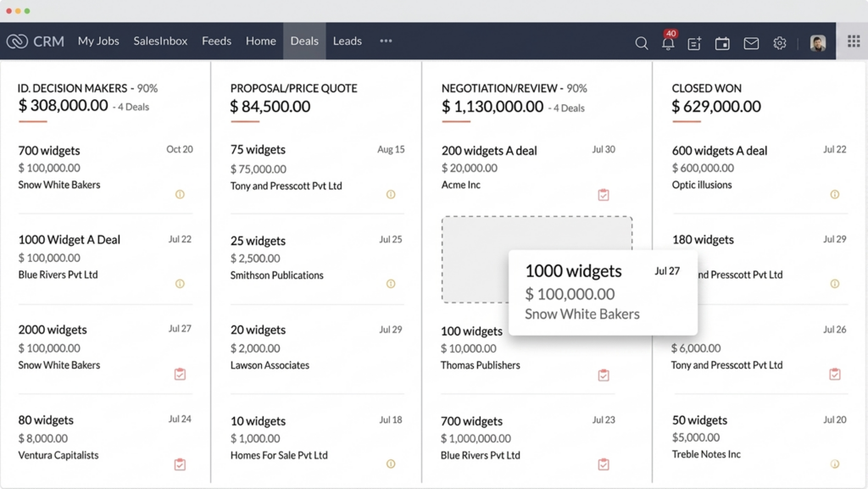Click info icon on 1000 Widget A Deal
Image resolution: width=868 pixels, height=489 pixels.
[x=180, y=284]
